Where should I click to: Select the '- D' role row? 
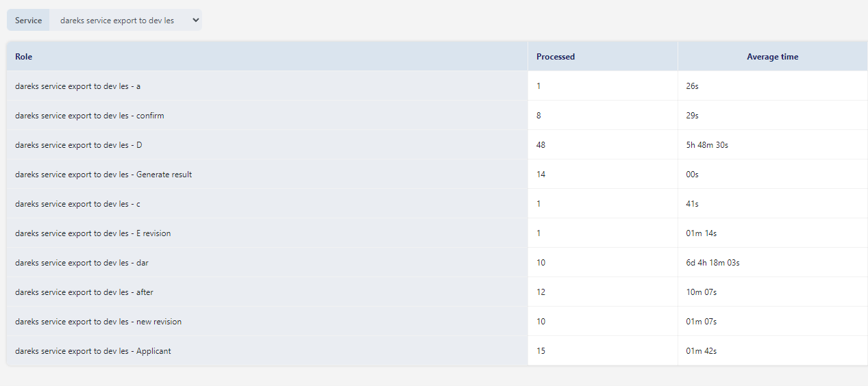pyautogui.click(x=437, y=145)
